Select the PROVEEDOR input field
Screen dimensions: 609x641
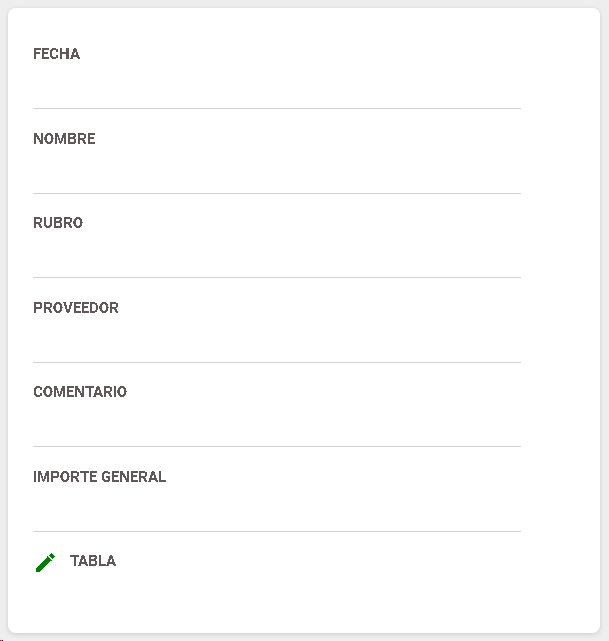tap(277, 340)
